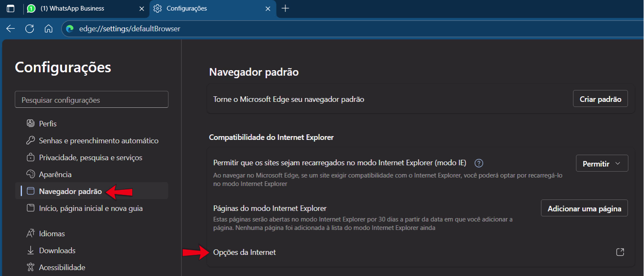The height and width of the screenshot is (276, 644).
Task: Click the key icon beside Senhas
Action: tap(30, 140)
